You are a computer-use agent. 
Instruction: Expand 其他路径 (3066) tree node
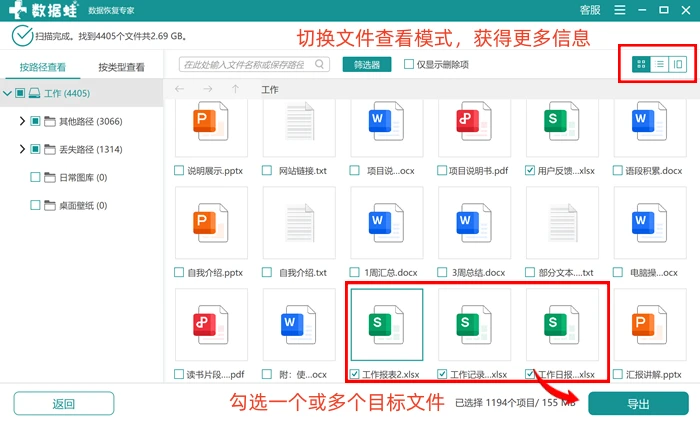[x=22, y=121]
